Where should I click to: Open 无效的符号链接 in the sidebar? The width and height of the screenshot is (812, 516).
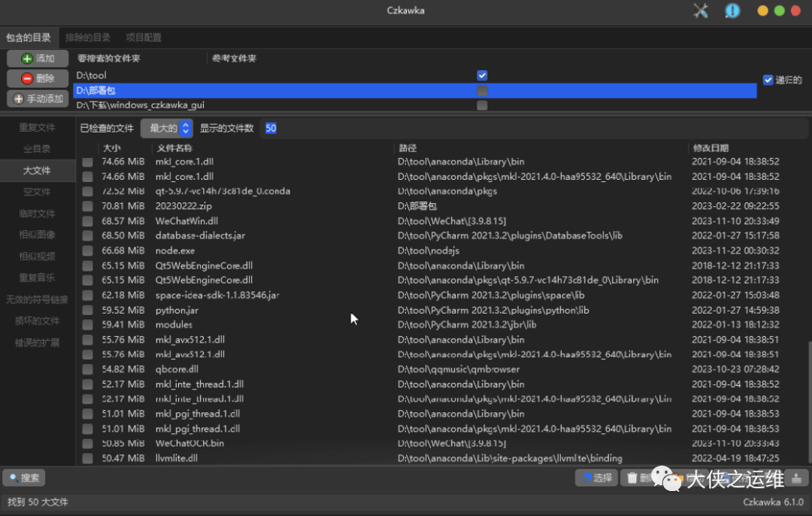pos(38,299)
